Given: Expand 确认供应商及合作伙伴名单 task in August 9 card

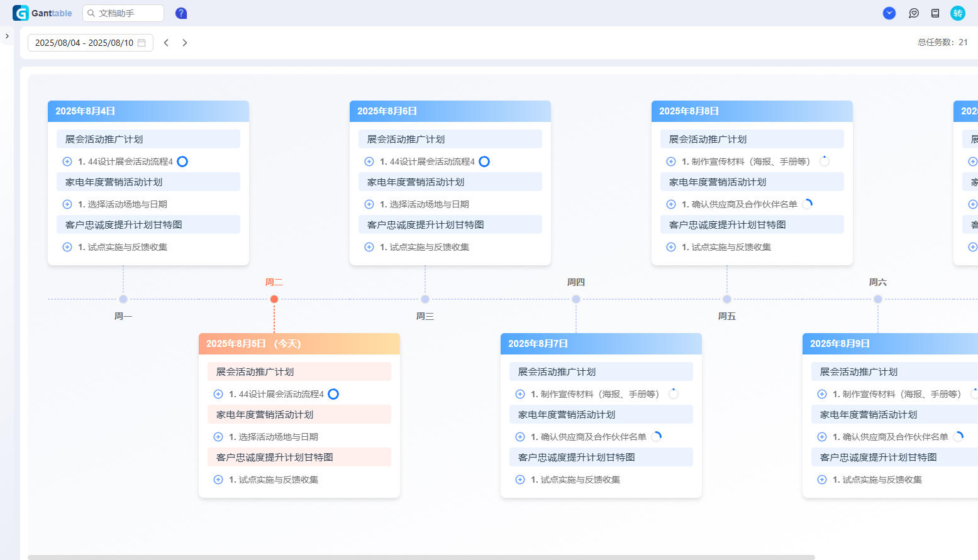Looking at the screenshot, I should coord(822,437).
